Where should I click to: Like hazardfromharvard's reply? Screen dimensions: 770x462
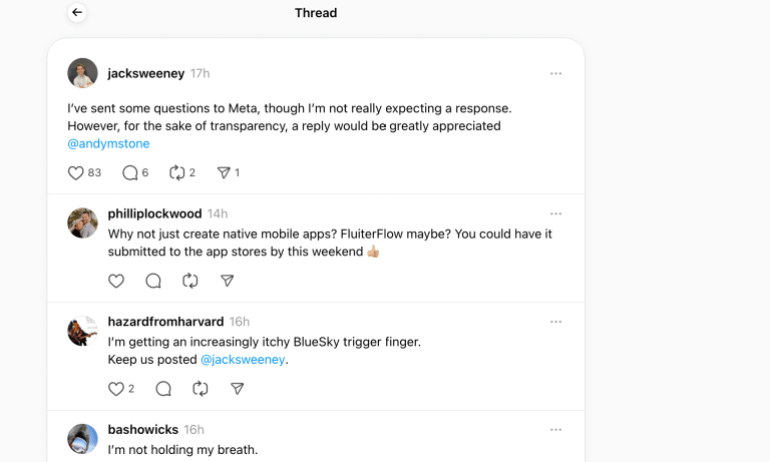pyautogui.click(x=116, y=389)
